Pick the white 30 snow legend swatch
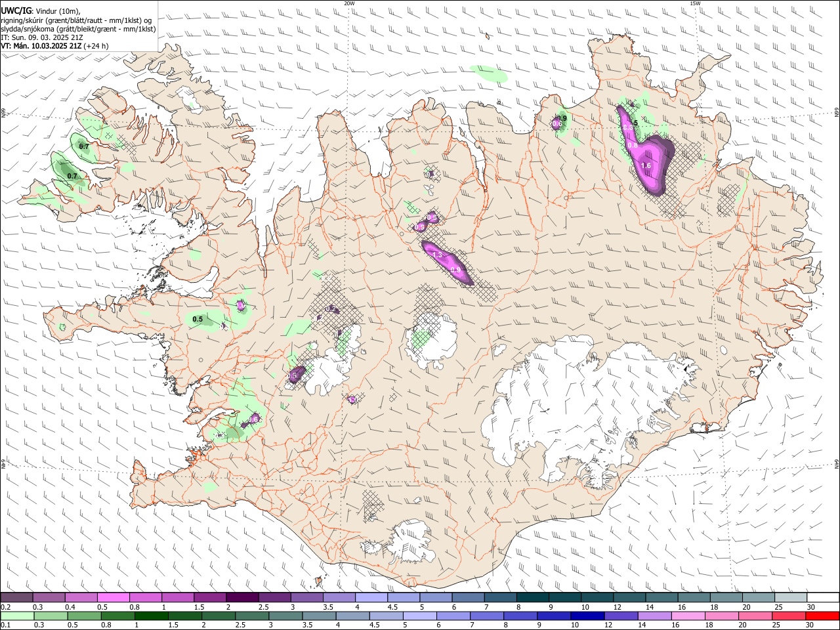The height and width of the screenshot is (630, 840). tap(823, 598)
